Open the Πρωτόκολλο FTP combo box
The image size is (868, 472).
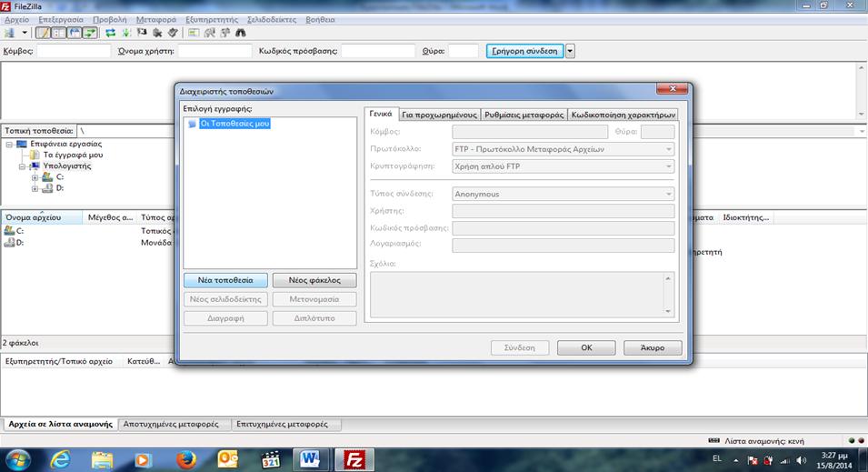tap(563, 149)
